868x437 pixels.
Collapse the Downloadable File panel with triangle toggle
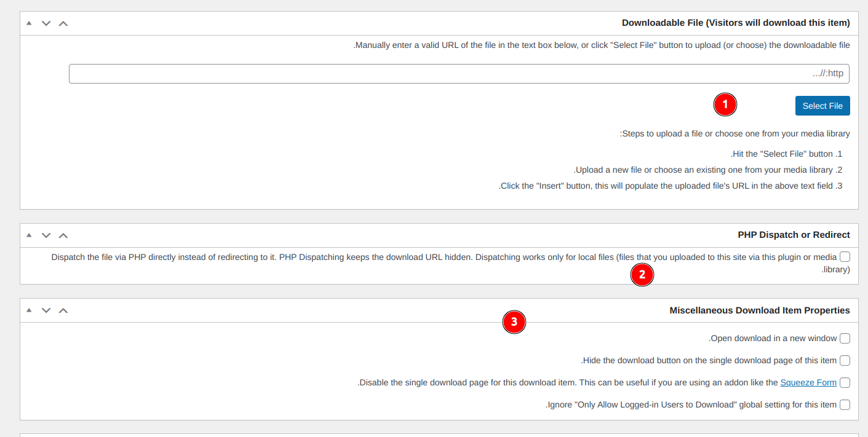coord(29,23)
